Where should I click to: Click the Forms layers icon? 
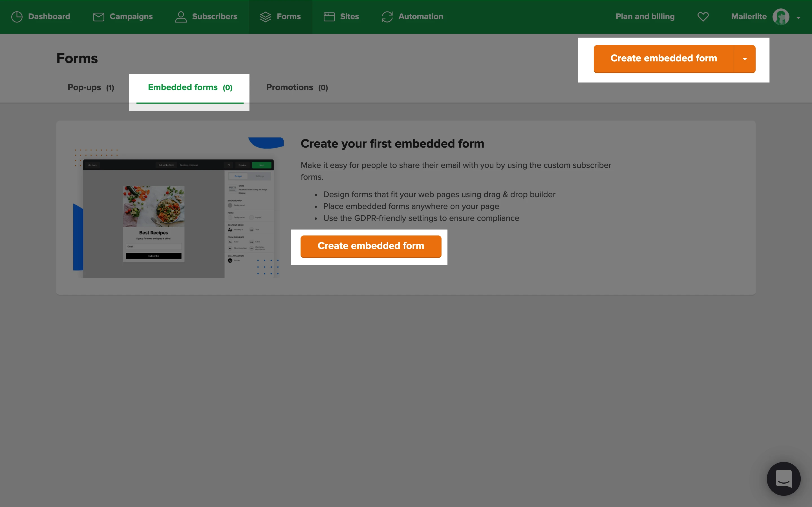[x=265, y=17]
